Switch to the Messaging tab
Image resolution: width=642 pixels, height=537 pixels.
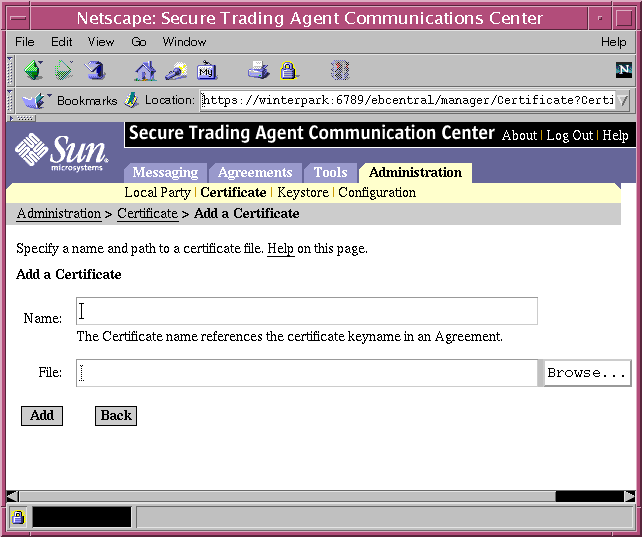tap(165, 172)
